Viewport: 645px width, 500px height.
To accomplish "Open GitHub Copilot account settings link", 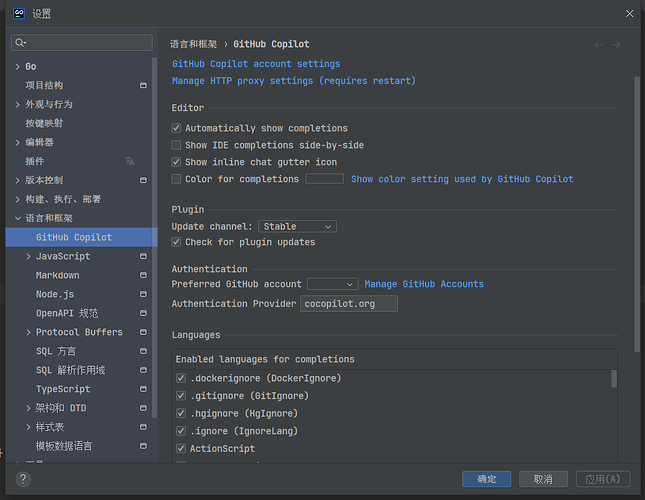I will pyautogui.click(x=256, y=64).
